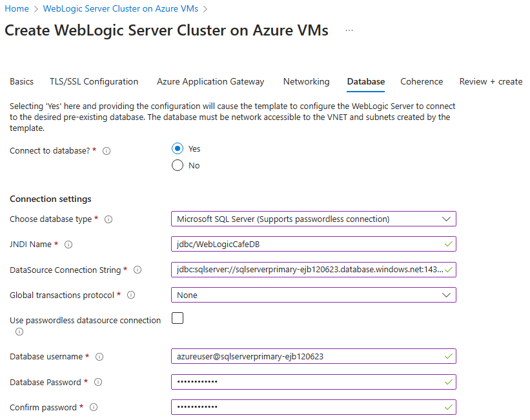Screen dimensions: 530x420
Task: View Global transactions protocol help icon
Action: point(131,295)
